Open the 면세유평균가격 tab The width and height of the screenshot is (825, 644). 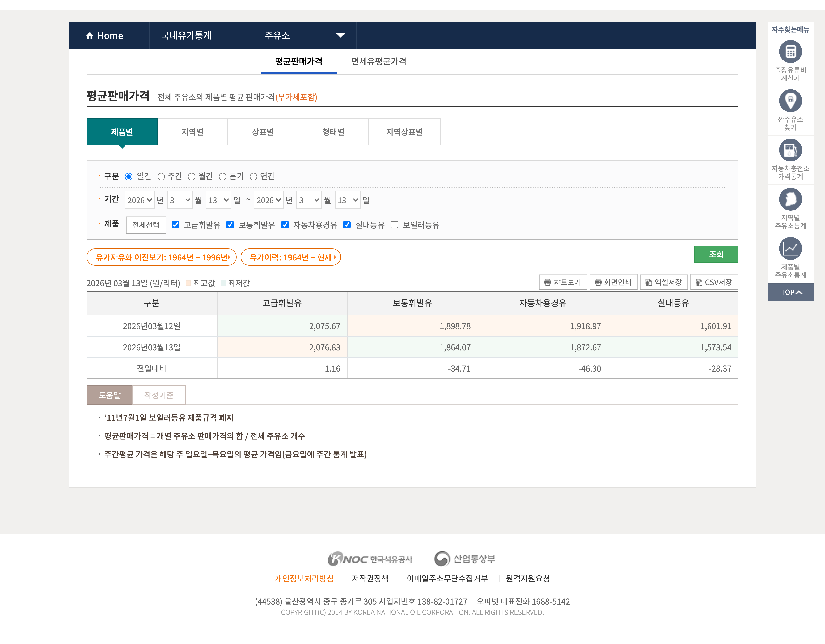tap(379, 61)
